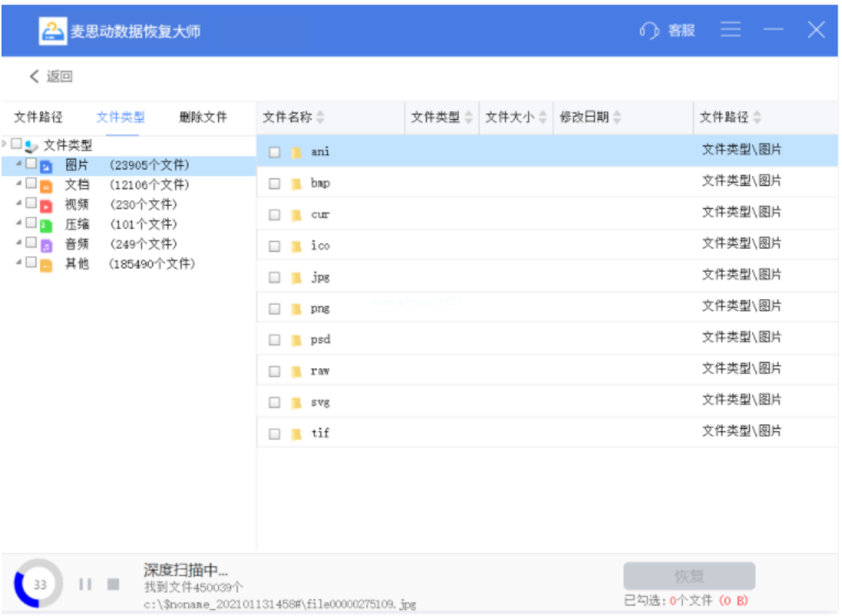Check the box for the png folder
842x616 pixels.
(274, 309)
